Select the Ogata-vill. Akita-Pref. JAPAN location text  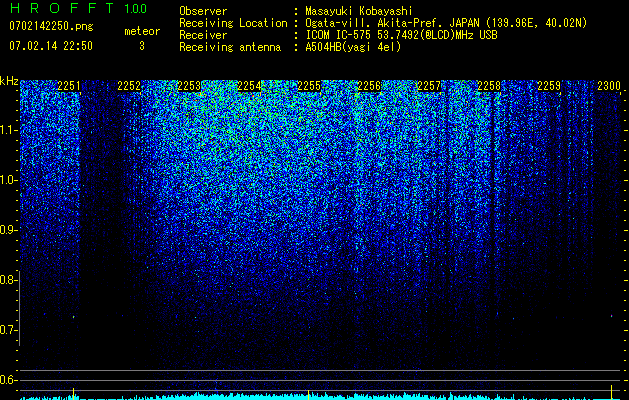click(446, 23)
